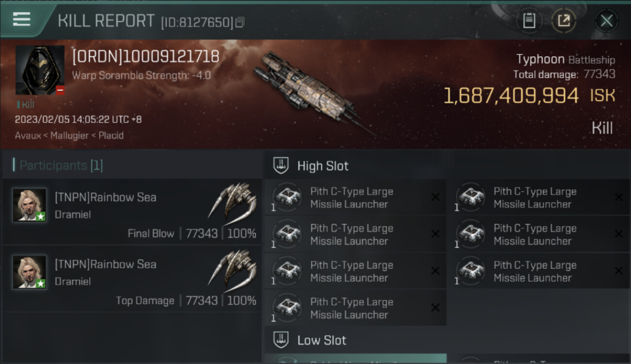Viewport: 631px width, 364px height.
Task: View victim pilot portrait
Action: point(40,70)
